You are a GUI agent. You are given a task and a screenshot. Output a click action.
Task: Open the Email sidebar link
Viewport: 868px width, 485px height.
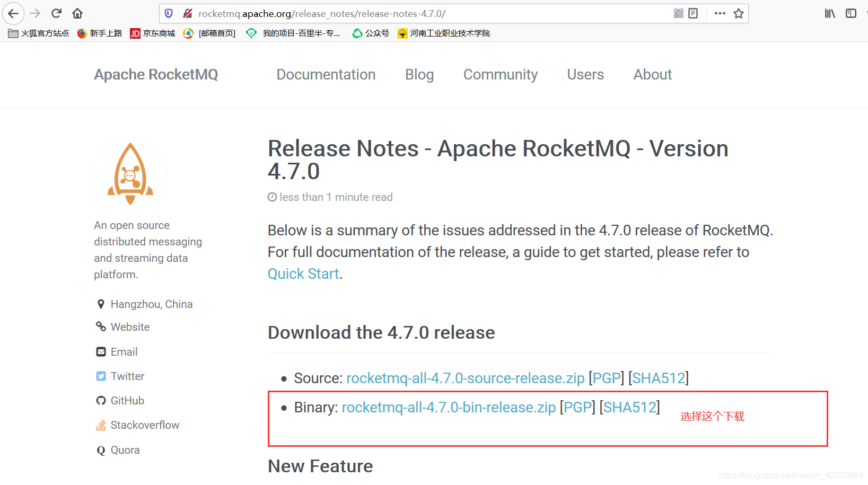click(x=124, y=352)
